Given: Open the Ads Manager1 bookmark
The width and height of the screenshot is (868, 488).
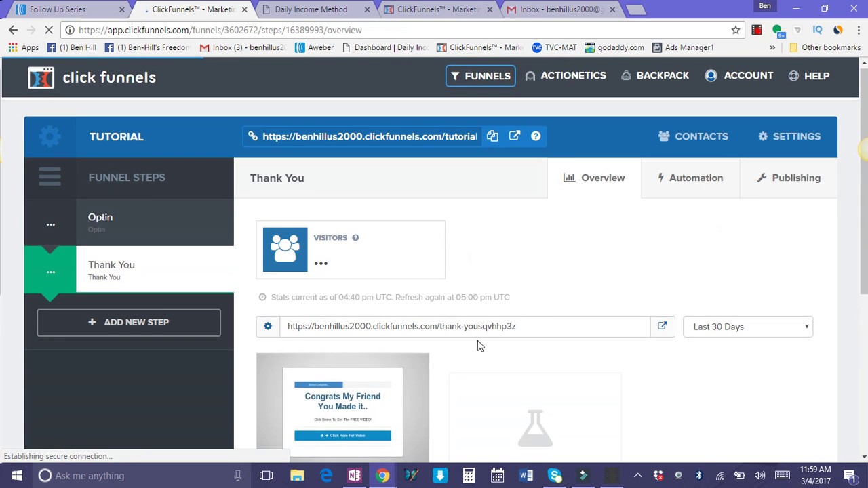Looking at the screenshot, I should (683, 47).
